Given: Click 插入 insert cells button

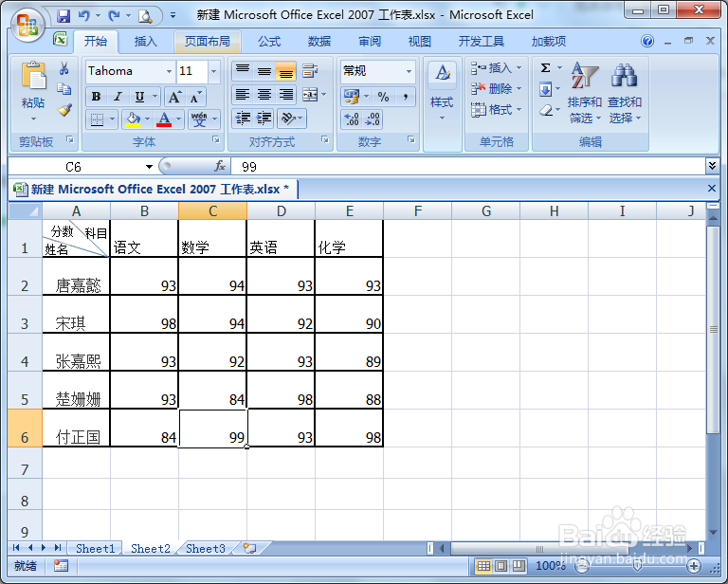Looking at the screenshot, I should point(497,68).
